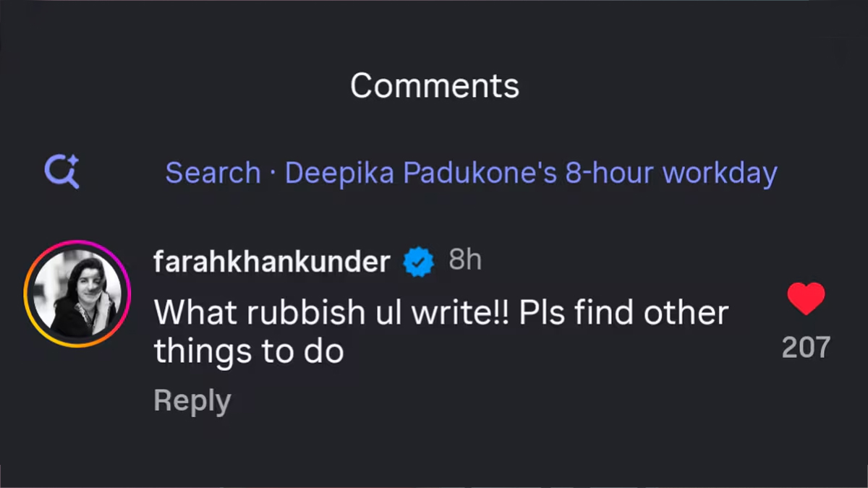Click 'things to do' comment line
The width and height of the screenshot is (868, 488).
tap(248, 352)
